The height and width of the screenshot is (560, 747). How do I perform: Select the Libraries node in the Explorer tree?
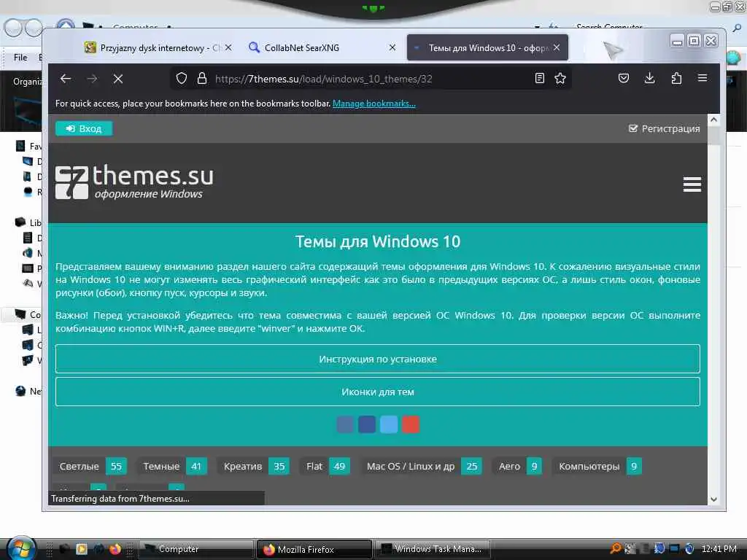(28, 222)
